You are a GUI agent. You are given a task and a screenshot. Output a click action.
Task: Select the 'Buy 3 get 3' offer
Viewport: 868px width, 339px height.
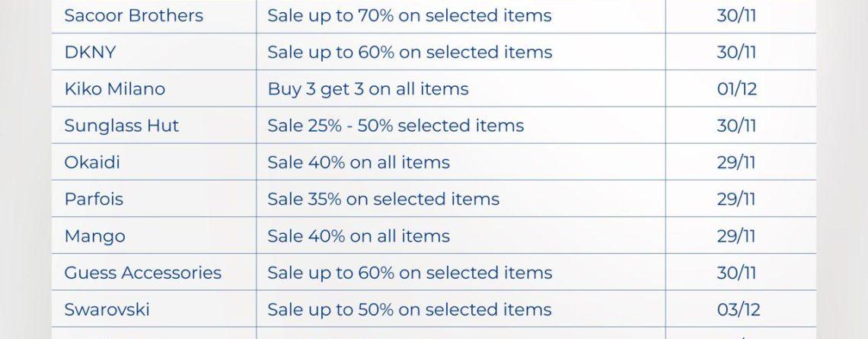pos(368,88)
